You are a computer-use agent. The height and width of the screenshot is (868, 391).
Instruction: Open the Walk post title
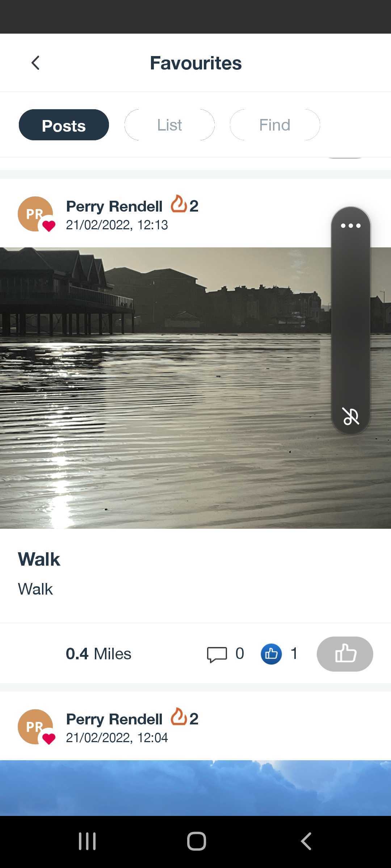point(39,559)
